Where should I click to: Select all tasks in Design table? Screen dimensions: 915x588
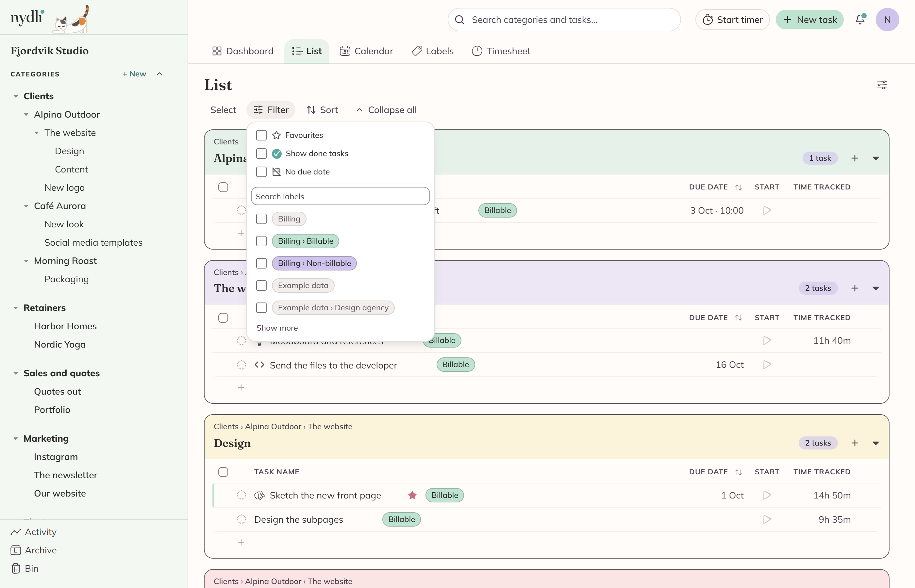[x=223, y=472]
